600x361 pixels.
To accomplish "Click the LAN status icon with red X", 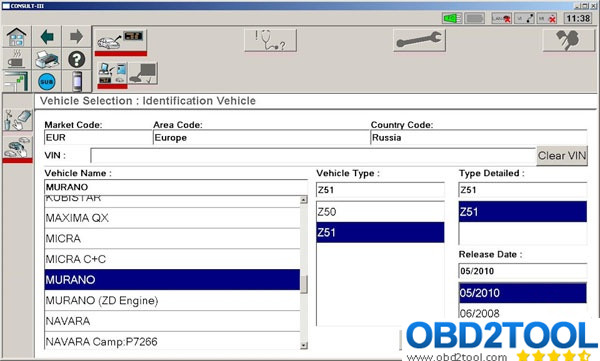I will (501, 18).
